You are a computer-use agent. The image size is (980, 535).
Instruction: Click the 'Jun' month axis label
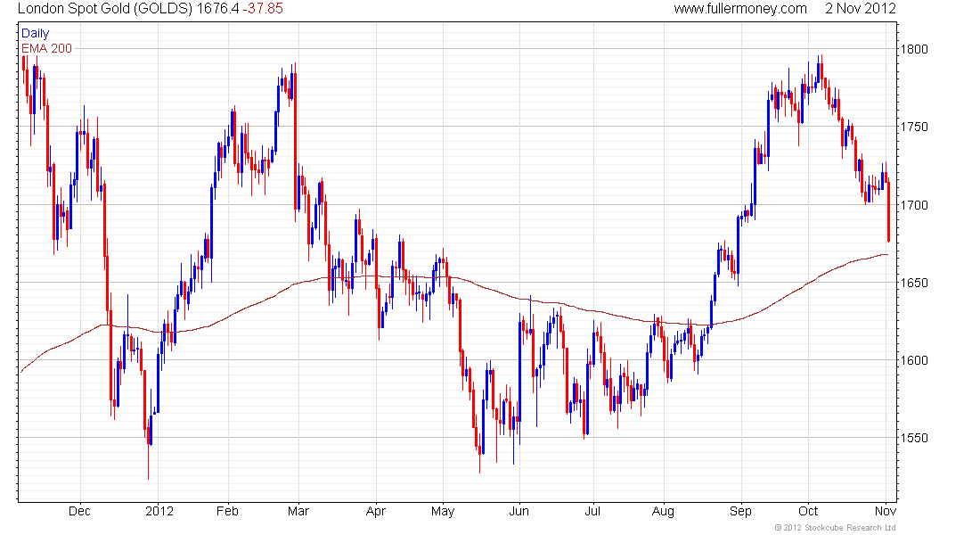519,511
